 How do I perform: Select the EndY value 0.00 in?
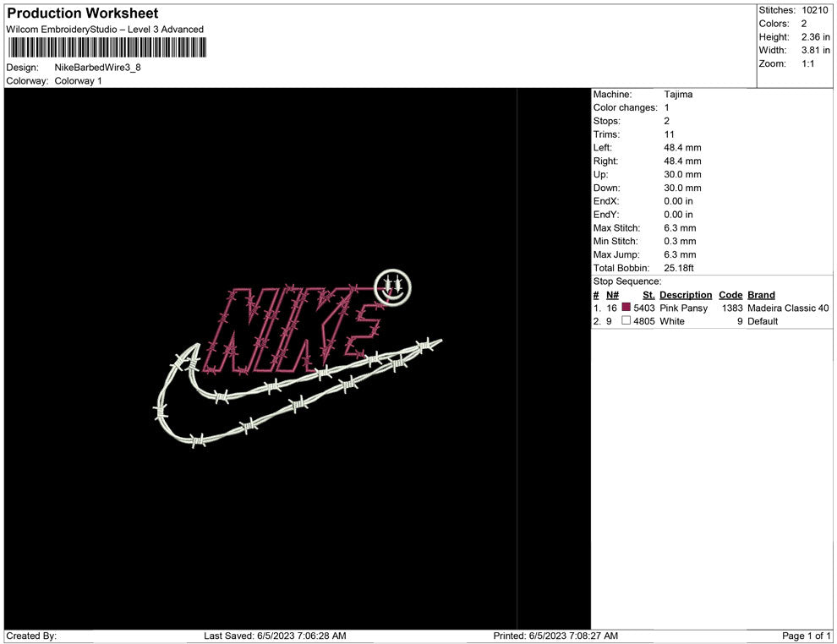(x=678, y=214)
